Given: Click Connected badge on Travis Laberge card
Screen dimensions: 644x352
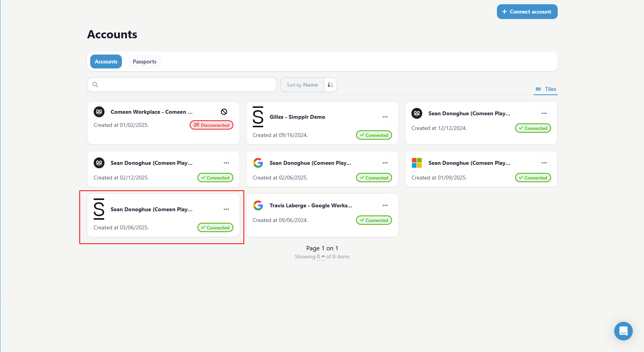Looking at the screenshot, I should coord(374,220).
